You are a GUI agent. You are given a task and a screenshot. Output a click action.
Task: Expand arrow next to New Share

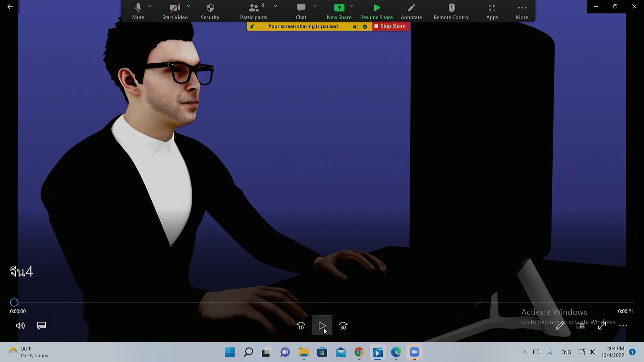click(352, 6)
